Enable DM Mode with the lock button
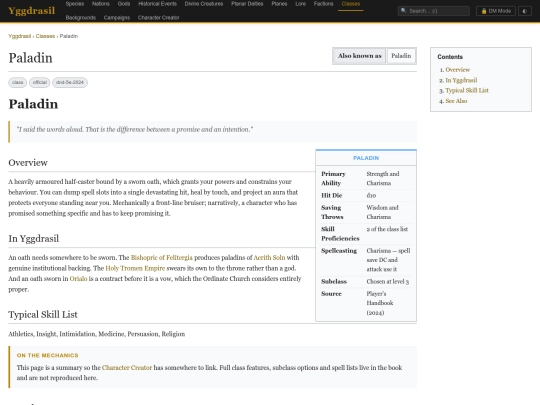This screenshot has width=540, height=405. click(x=496, y=11)
